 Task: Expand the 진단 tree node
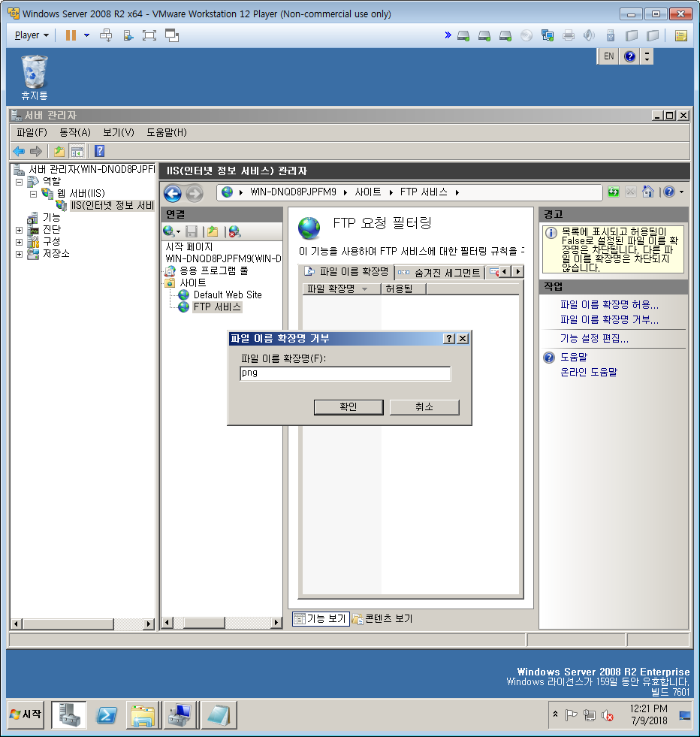click(20, 231)
